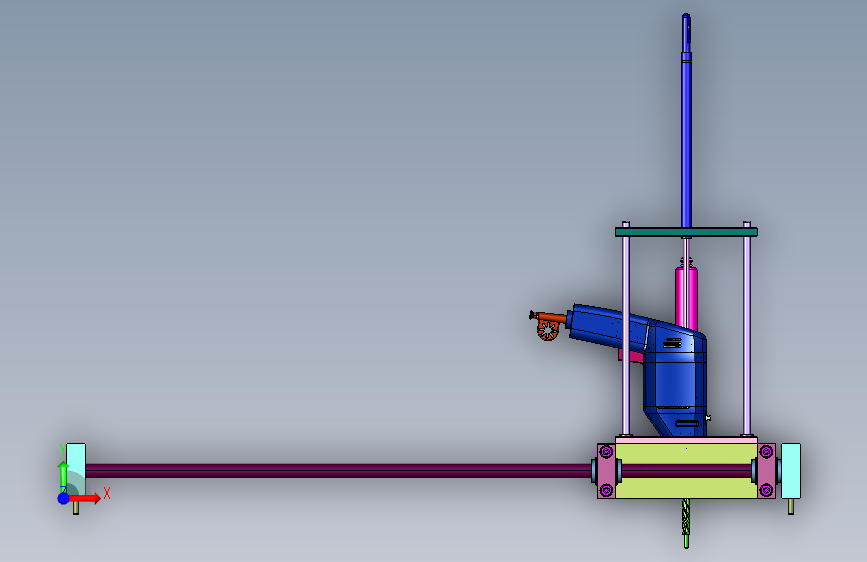Select the right cyan end support block

(791, 471)
